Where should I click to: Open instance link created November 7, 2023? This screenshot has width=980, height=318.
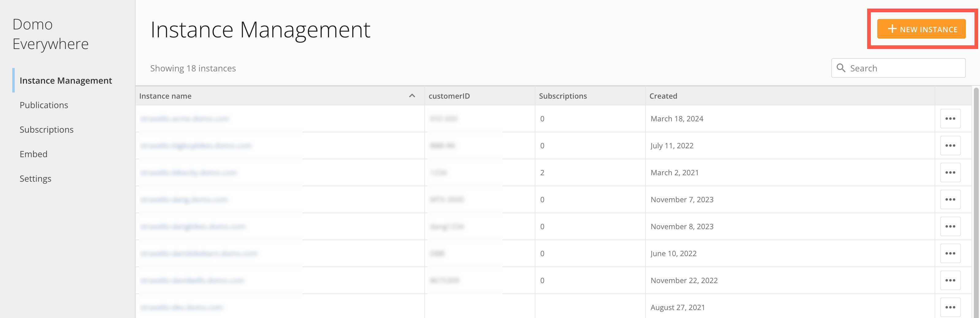tap(184, 199)
